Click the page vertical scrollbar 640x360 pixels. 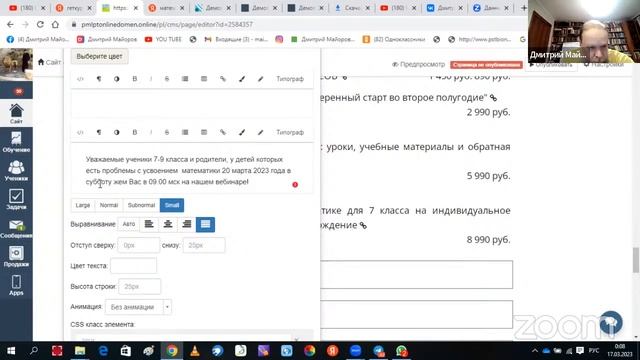[x=636, y=260]
